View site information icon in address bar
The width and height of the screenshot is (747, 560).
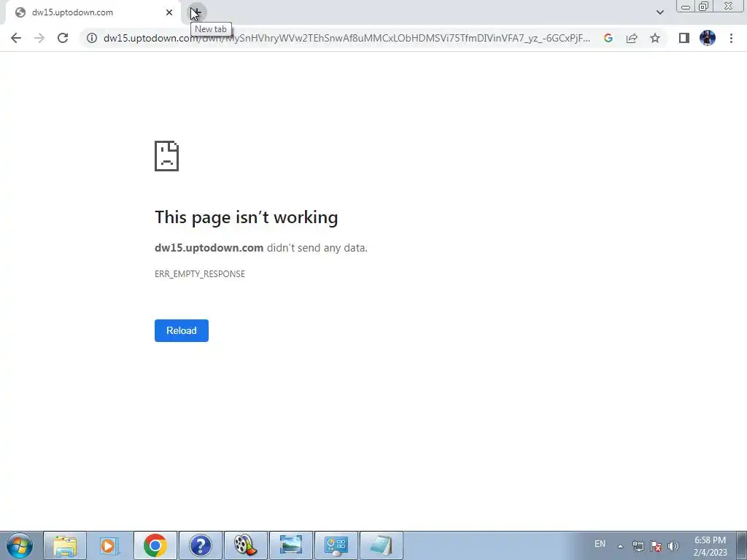(91, 38)
